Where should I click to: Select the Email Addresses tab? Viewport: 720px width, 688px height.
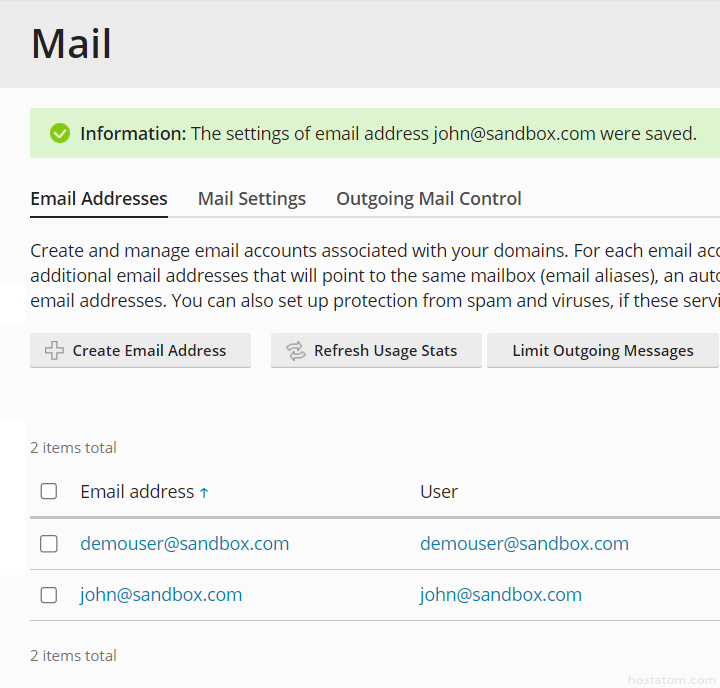click(x=99, y=199)
